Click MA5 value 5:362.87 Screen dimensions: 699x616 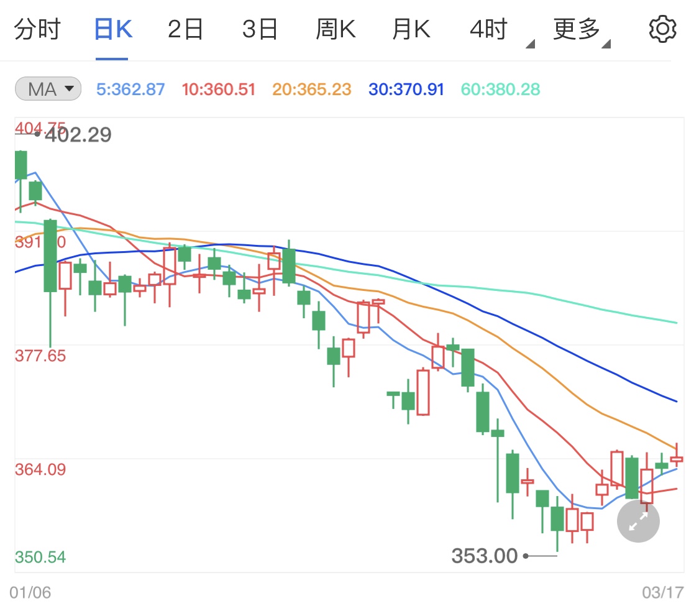click(130, 90)
